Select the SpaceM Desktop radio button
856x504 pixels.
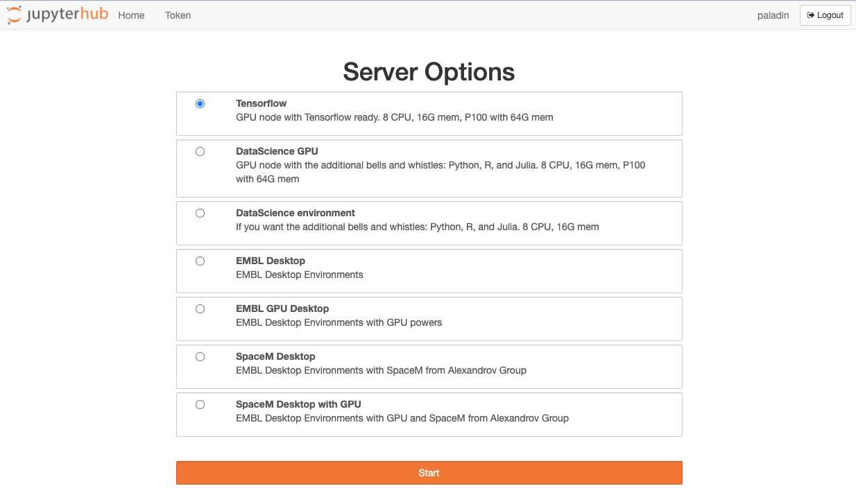[x=200, y=357]
